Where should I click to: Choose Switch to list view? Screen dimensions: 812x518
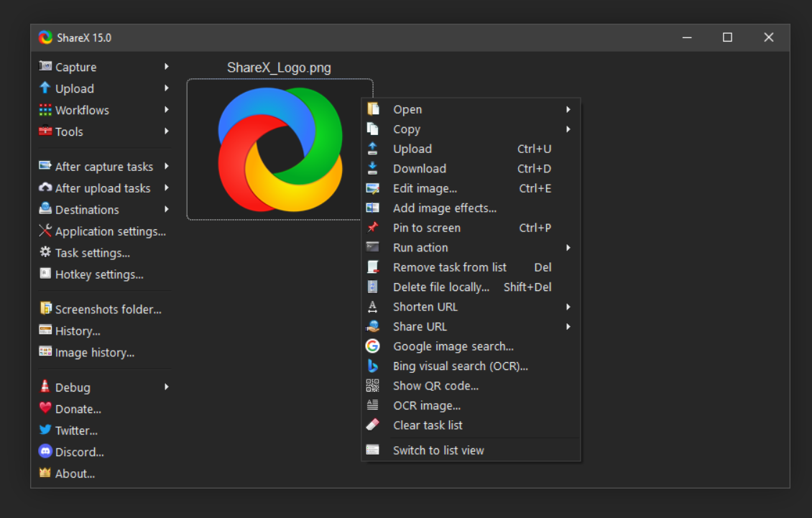click(x=471, y=450)
